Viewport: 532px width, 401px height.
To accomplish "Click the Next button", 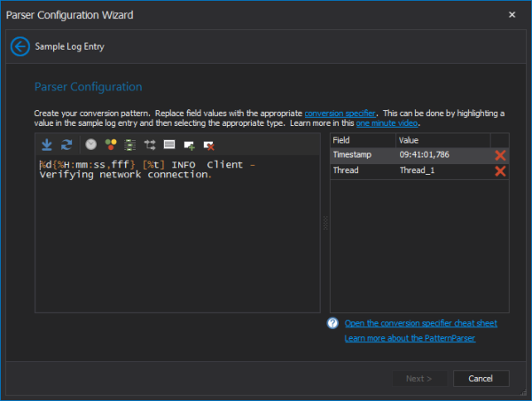I will [419, 378].
